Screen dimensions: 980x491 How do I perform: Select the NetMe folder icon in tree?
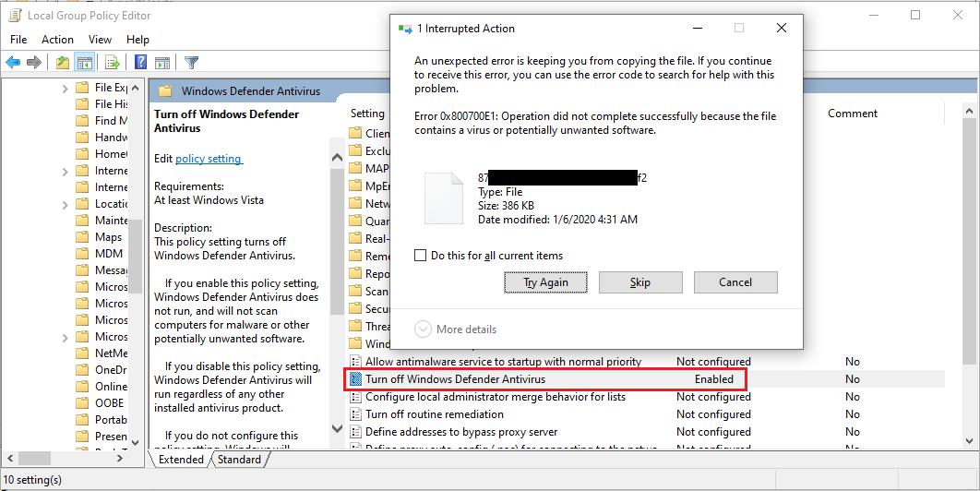pyautogui.click(x=82, y=353)
